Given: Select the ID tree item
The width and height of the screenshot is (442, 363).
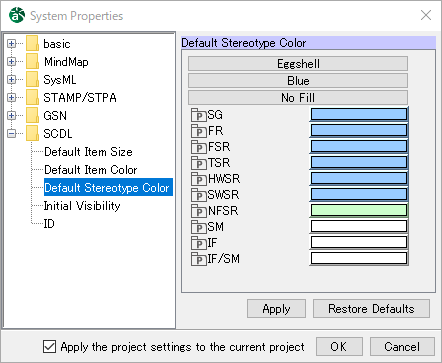Looking at the screenshot, I should click(49, 224).
